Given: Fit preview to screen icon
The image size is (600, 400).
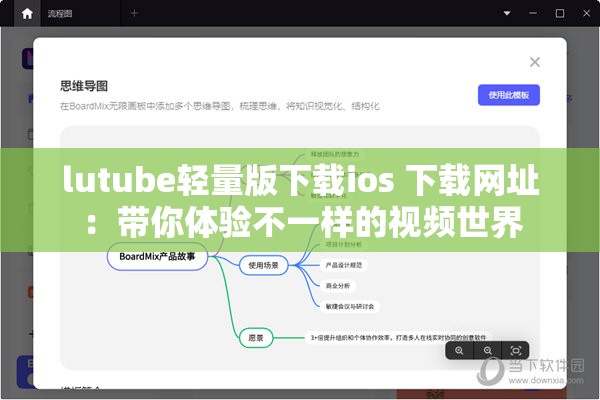Looking at the screenshot, I should (515, 350).
